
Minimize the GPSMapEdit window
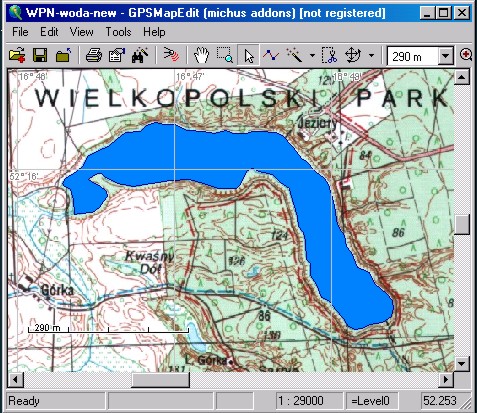click(x=427, y=13)
